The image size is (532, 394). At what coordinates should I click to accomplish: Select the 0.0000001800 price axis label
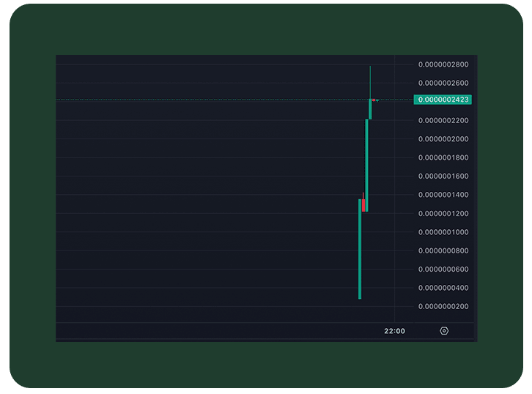443,157
